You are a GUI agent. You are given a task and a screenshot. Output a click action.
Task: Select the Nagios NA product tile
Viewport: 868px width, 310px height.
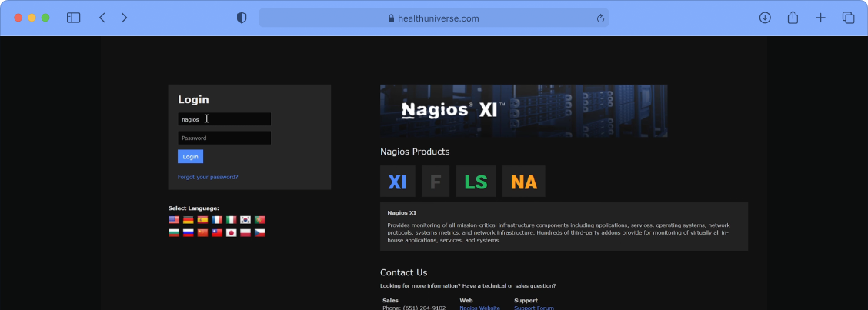click(523, 182)
